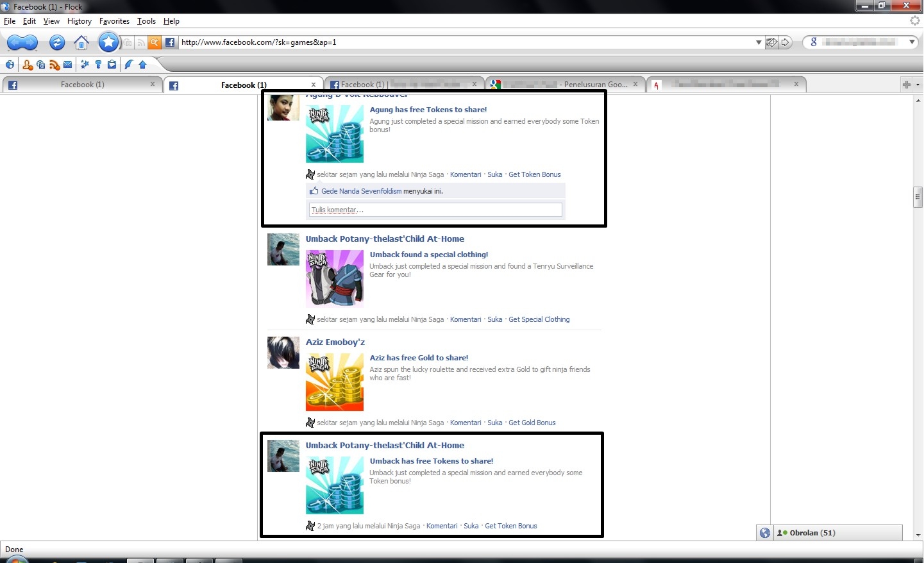
Task: Open the Media Bar icon in Flock toolbar
Action: [x=41, y=65]
